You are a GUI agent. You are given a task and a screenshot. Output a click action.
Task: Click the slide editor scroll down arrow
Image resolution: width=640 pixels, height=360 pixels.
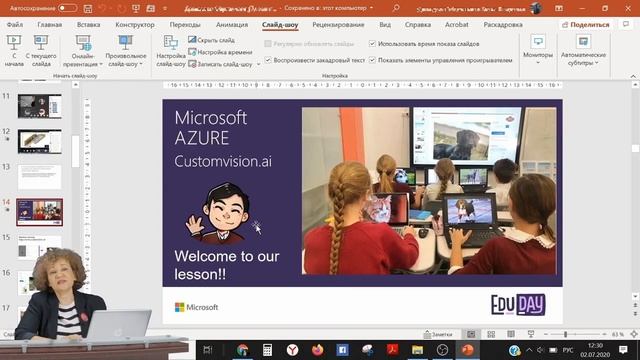coord(635,297)
